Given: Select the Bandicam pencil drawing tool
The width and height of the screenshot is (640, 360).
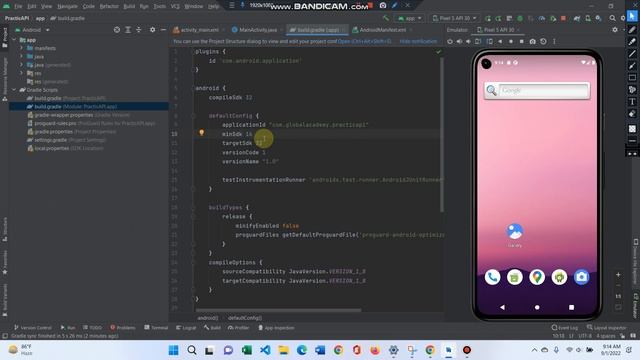Looking at the screenshot, I should 632,29.
